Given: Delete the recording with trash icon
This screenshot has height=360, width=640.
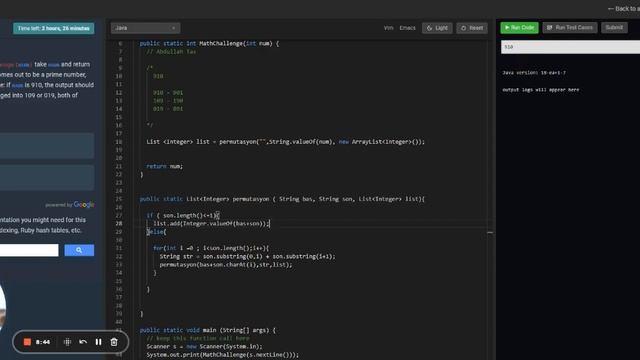Looking at the screenshot, I should click(114, 342).
